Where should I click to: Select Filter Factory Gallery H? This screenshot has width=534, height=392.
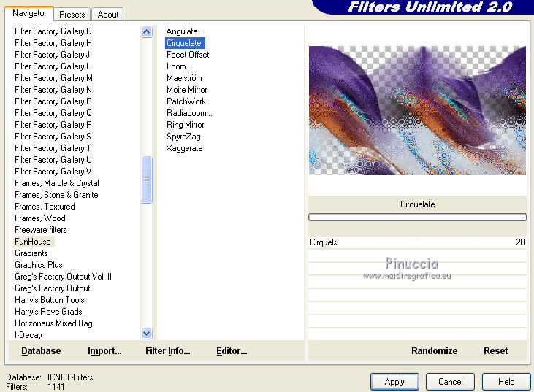tap(53, 43)
